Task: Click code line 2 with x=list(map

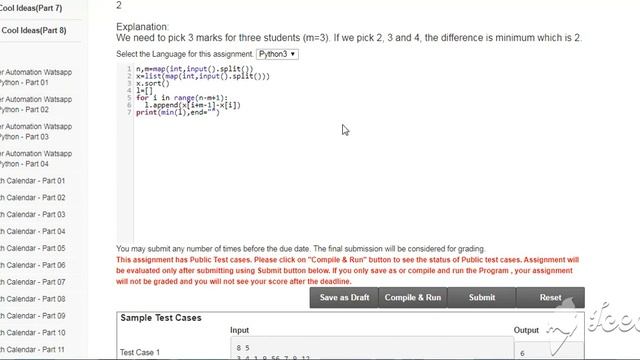Action: (x=203, y=76)
